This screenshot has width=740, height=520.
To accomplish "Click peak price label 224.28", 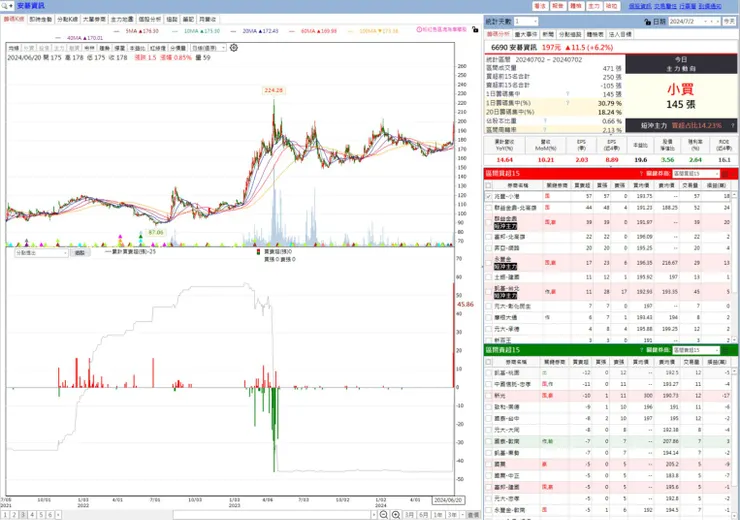I will coord(274,90).
